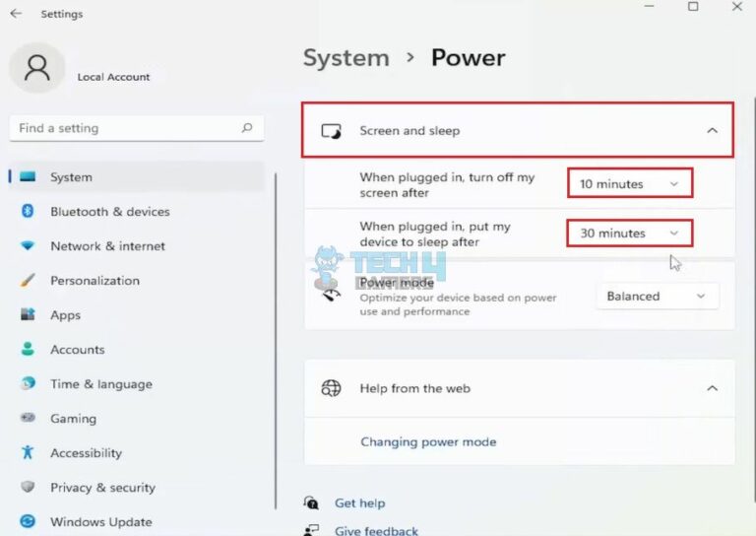Minimize the Settings window
The image size is (756, 536).
[650, 7]
